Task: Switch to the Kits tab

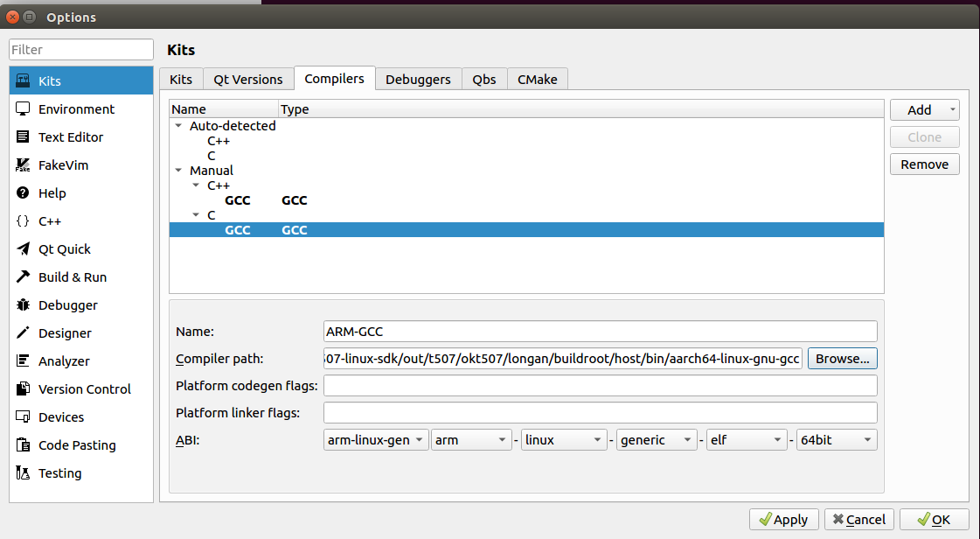Action: [181, 80]
